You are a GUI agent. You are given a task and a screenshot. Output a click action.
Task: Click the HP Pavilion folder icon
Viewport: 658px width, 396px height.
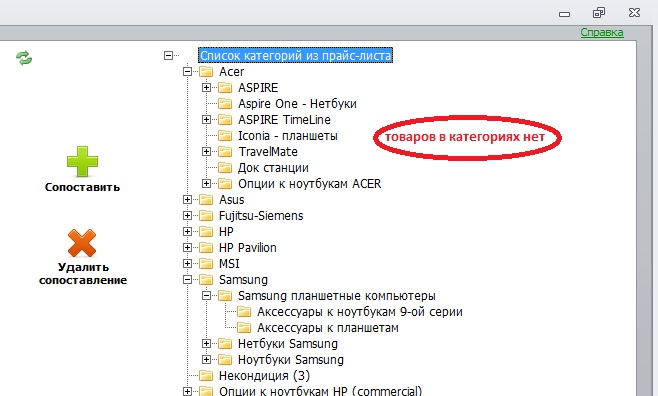pos(206,248)
